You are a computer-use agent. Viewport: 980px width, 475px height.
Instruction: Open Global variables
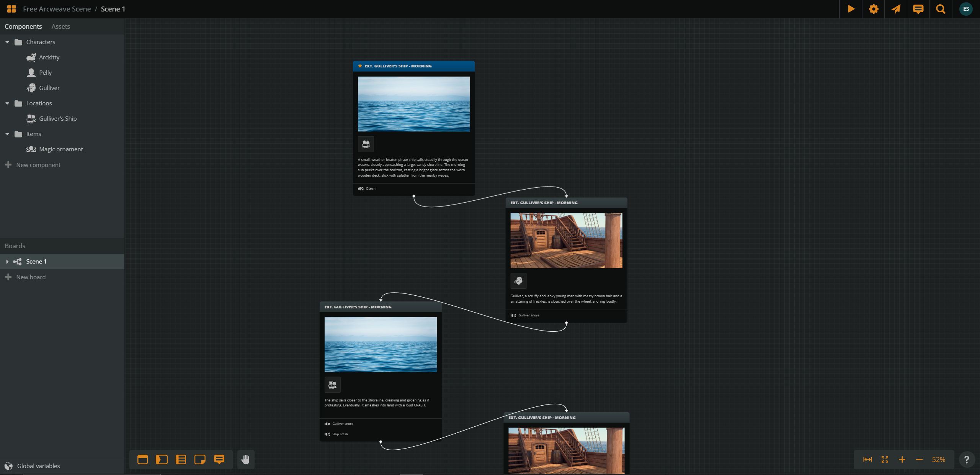[38, 466]
